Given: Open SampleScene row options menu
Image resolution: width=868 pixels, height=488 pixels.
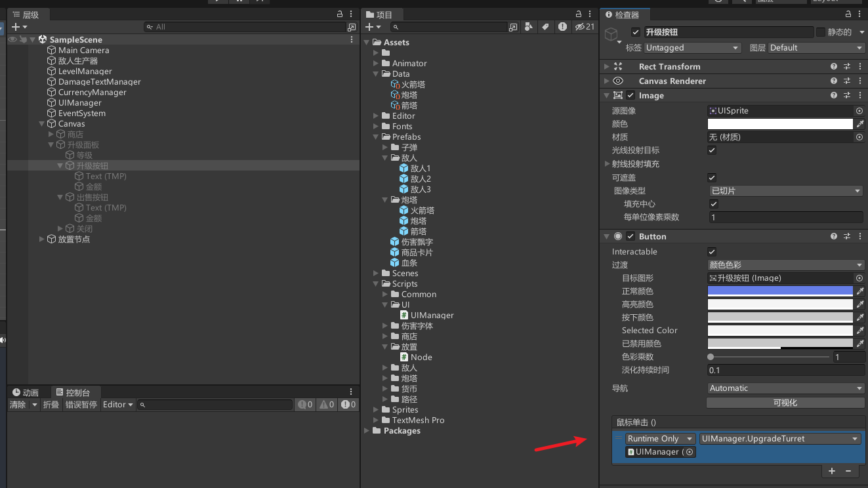Looking at the screenshot, I should 352,39.
